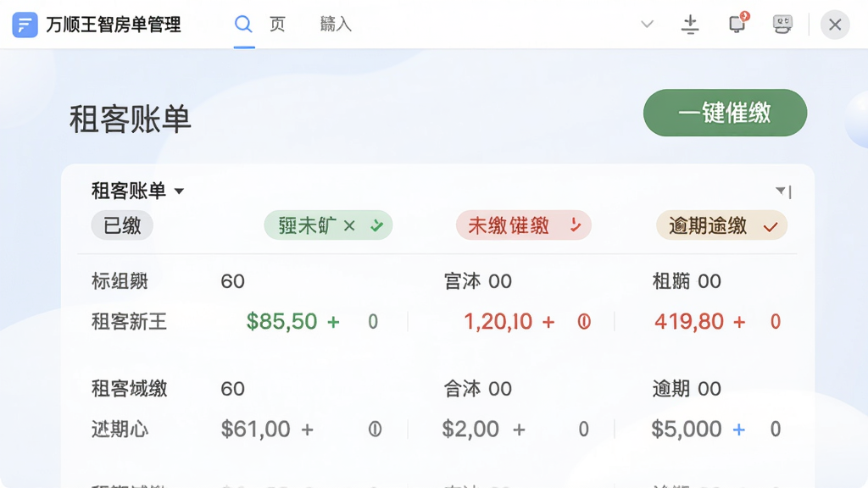Screen dimensions: 868x488
Task: Select the 逾期逾缴 filter chip
Action: click(x=721, y=225)
